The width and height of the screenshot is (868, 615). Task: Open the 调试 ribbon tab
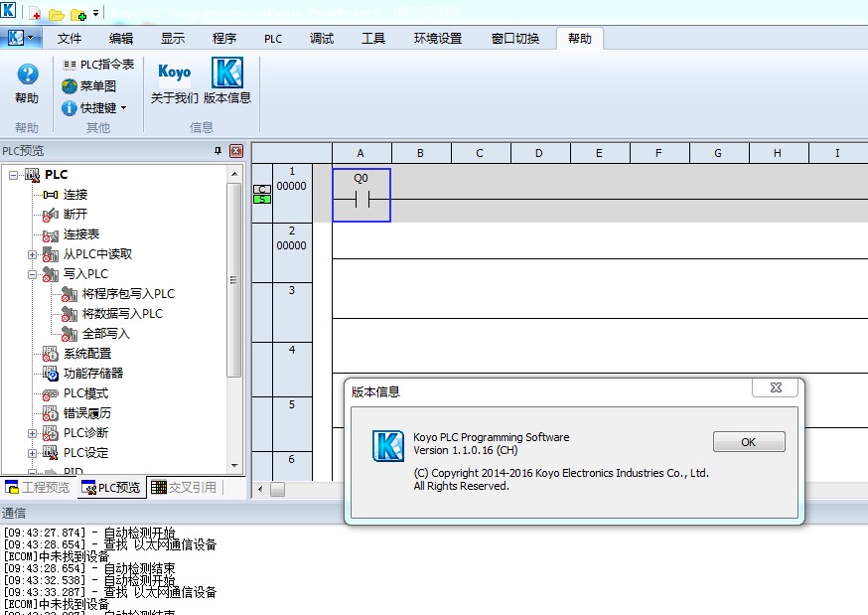pyautogui.click(x=322, y=39)
